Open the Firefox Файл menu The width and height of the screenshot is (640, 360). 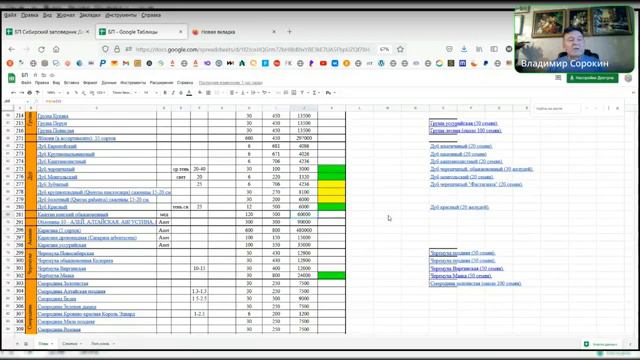tap(10, 15)
